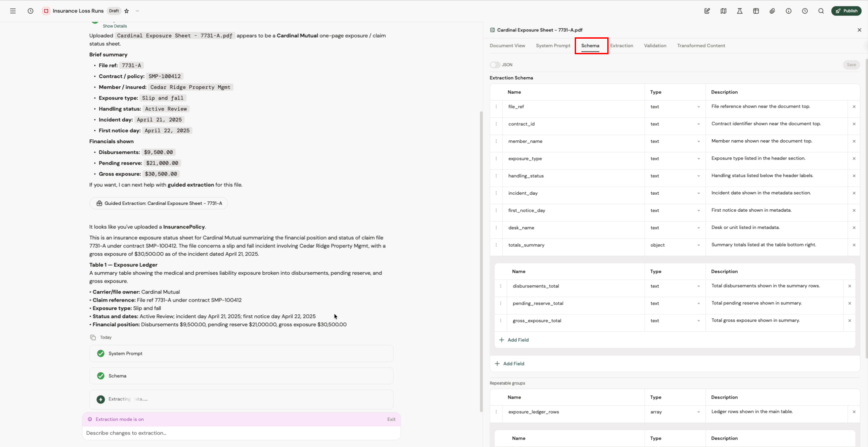Open type dropdown for incident_day
This screenshot has height=447, width=868.
(675, 193)
